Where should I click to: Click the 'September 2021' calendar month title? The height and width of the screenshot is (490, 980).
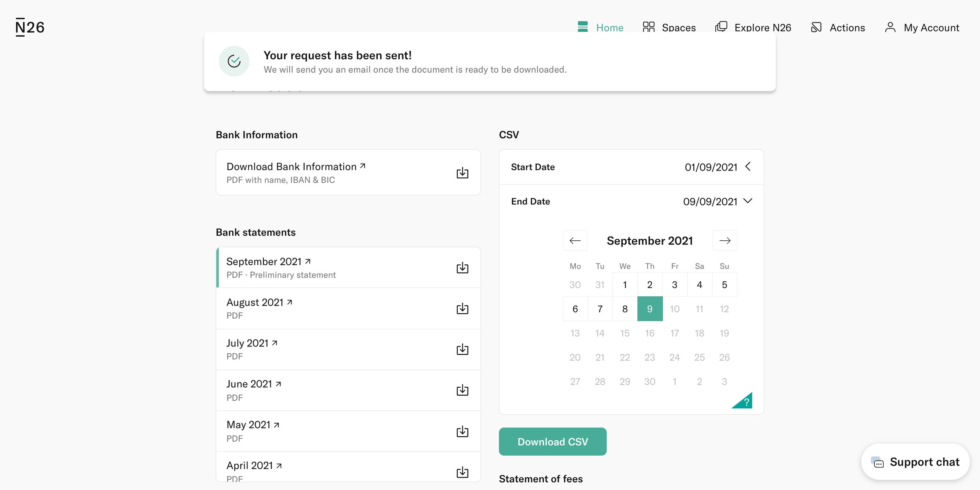pyautogui.click(x=650, y=241)
